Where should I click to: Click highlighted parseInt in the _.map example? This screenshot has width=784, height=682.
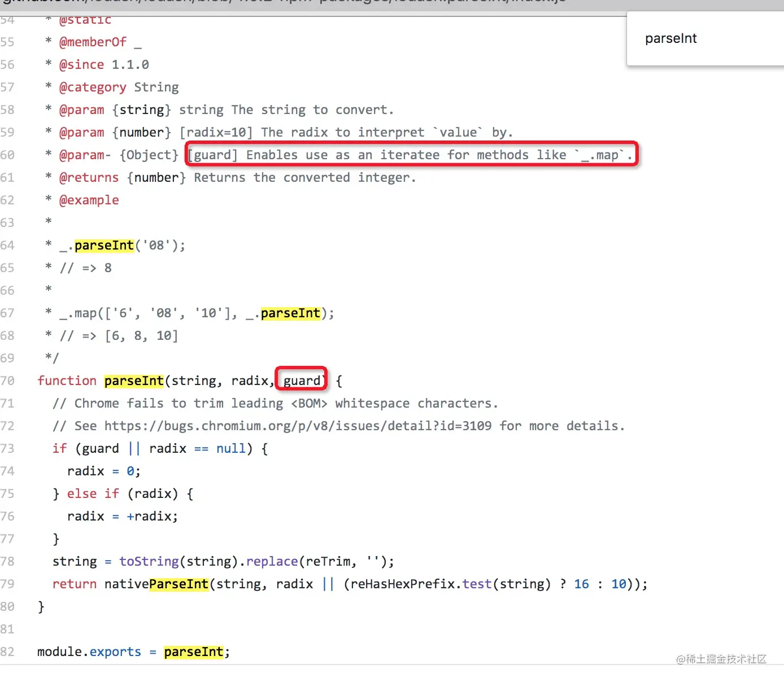(x=290, y=313)
